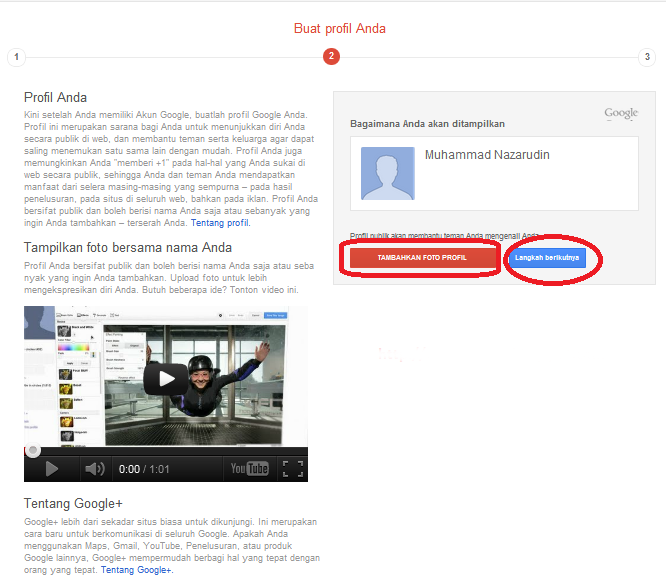Click the 0:00 / 1:01 time display

click(144, 469)
